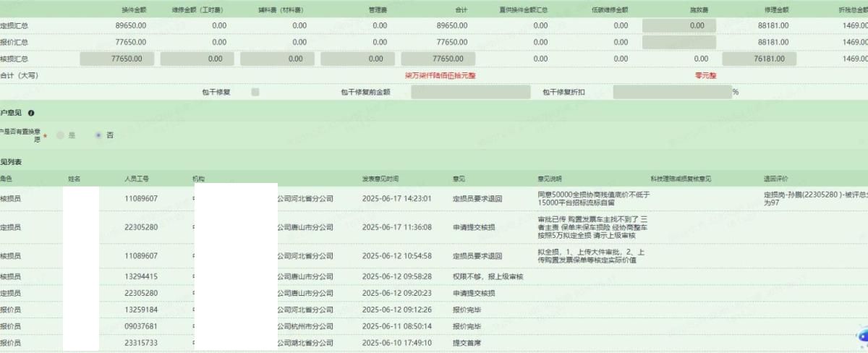
Task: Click the 人员工号 column header
Action: click(137, 179)
